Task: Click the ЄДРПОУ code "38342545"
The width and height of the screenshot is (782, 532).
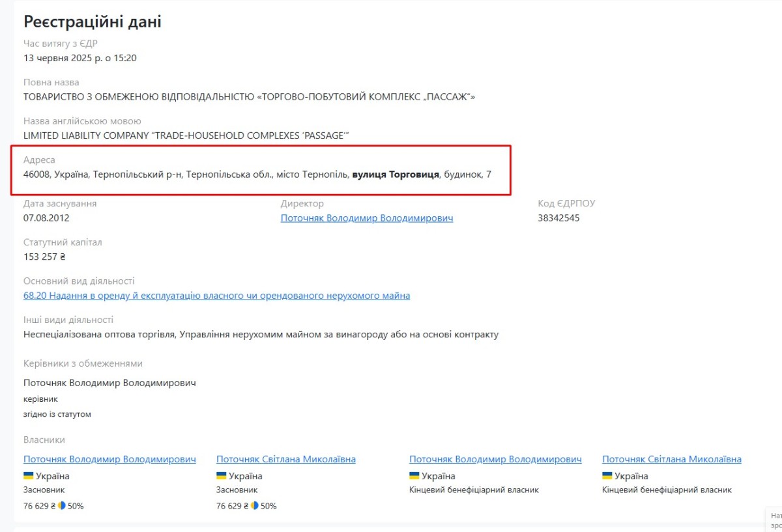Action: (x=558, y=218)
